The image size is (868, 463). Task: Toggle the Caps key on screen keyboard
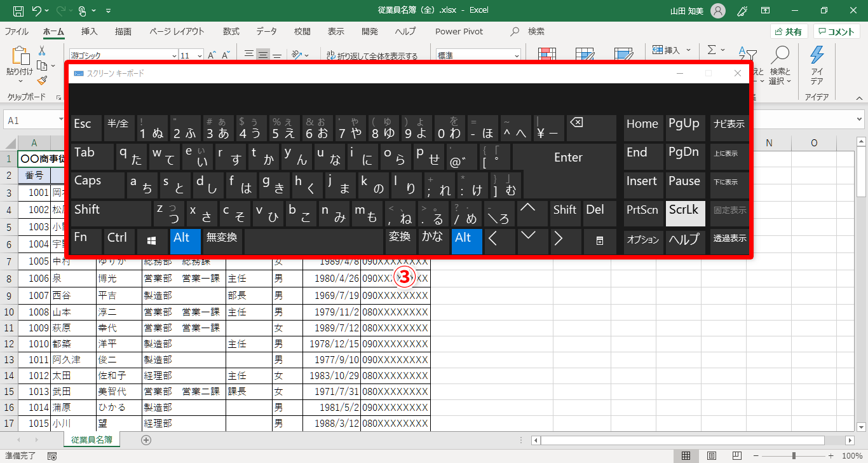point(98,184)
